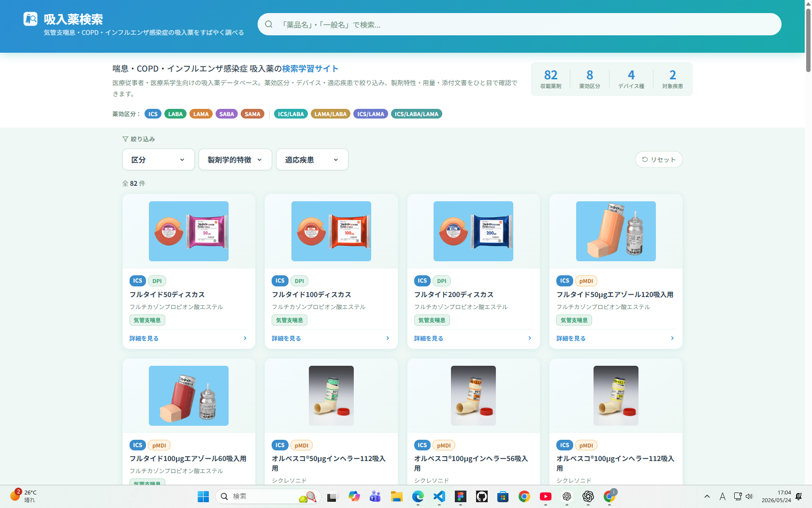Select the ICS category chip
This screenshot has width=812, height=508.
click(x=153, y=114)
